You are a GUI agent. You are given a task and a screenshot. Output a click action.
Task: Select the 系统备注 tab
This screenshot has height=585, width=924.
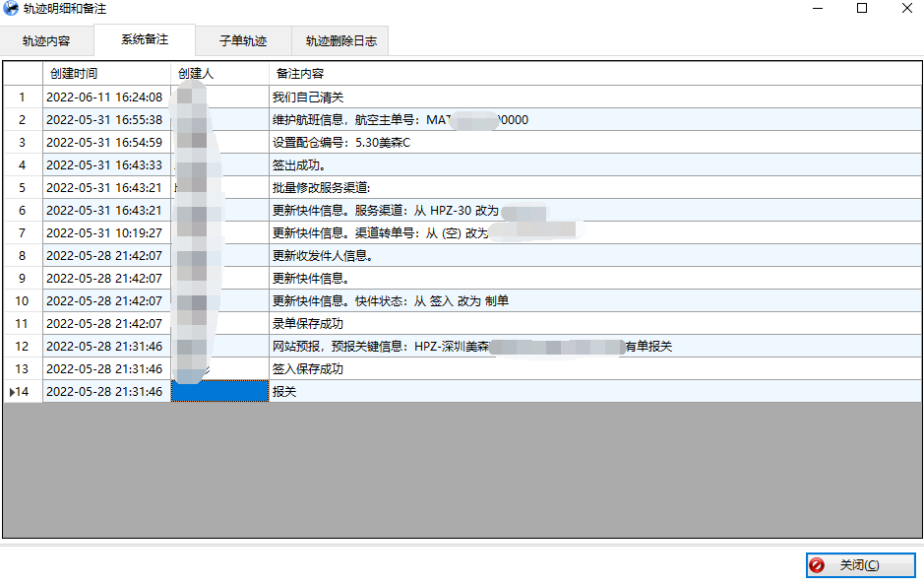(x=144, y=41)
